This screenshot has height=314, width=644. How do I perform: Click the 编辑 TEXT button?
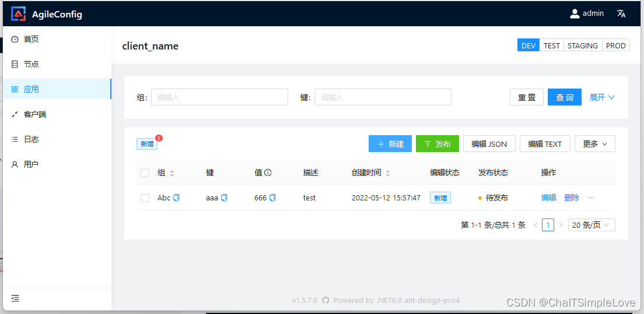(545, 144)
